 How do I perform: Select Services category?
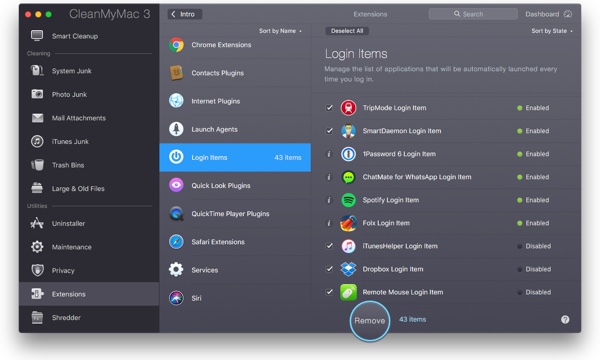(235, 270)
